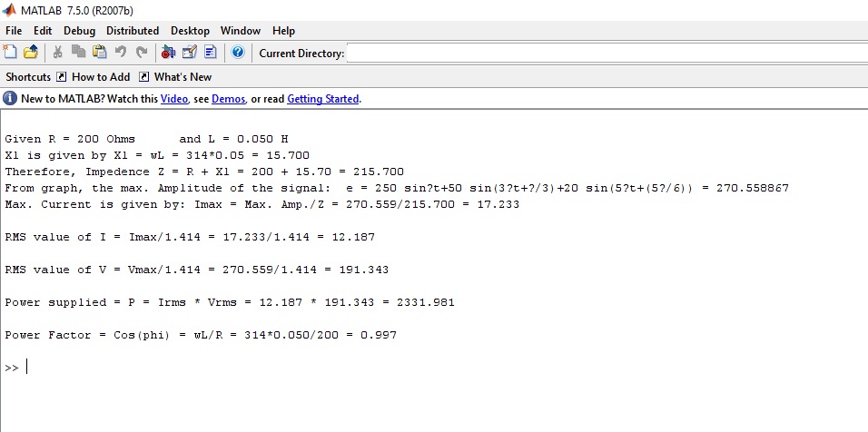868x432 pixels.
Task: Click the Video link
Action: tap(173, 99)
